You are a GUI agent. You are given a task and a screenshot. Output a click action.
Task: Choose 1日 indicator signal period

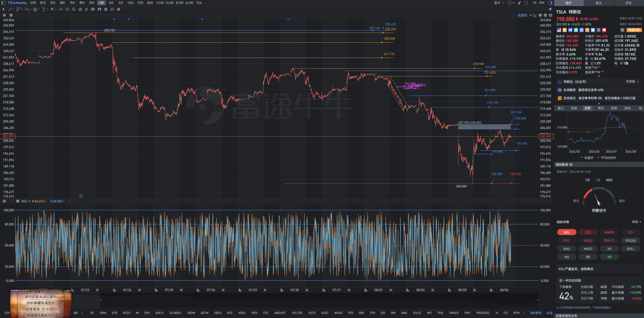tap(588, 180)
